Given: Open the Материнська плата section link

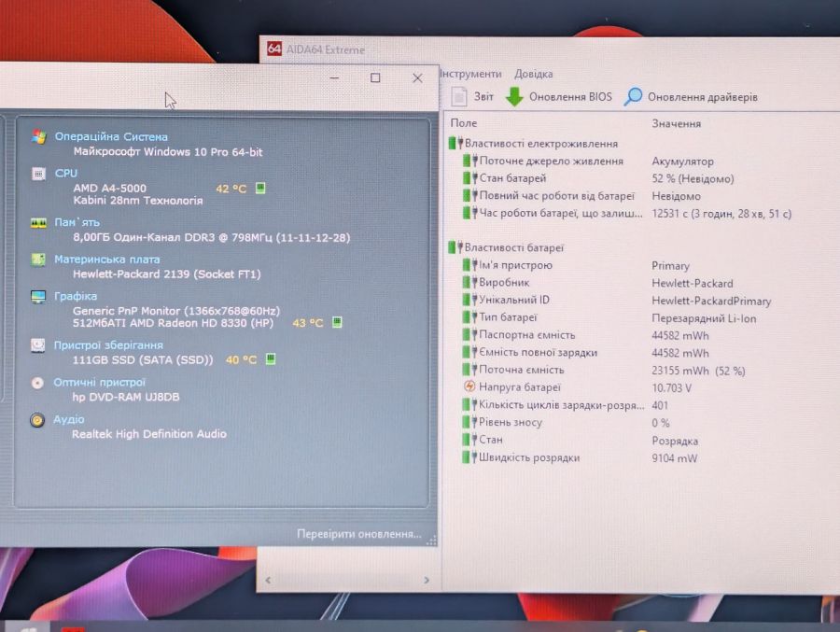Looking at the screenshot, I should pos(106,260).
